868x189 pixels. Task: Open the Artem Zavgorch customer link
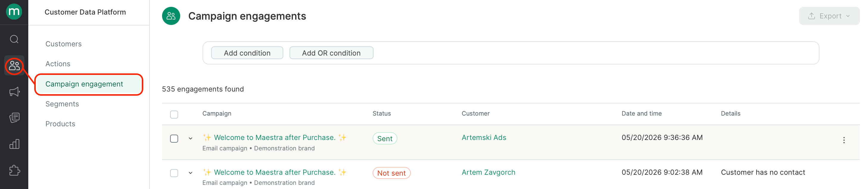(x=488, y=172)
